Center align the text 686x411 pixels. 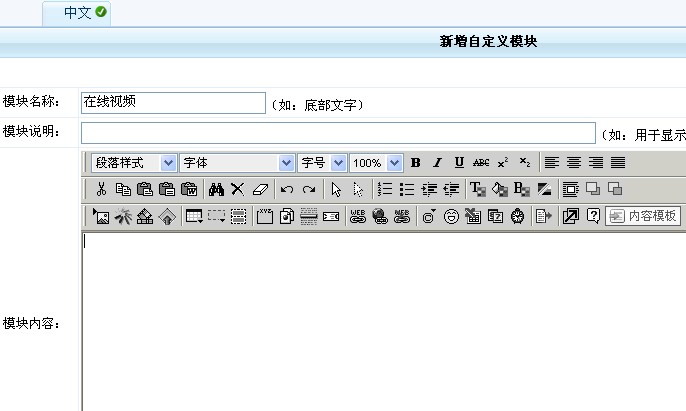[x=574, y=162]
